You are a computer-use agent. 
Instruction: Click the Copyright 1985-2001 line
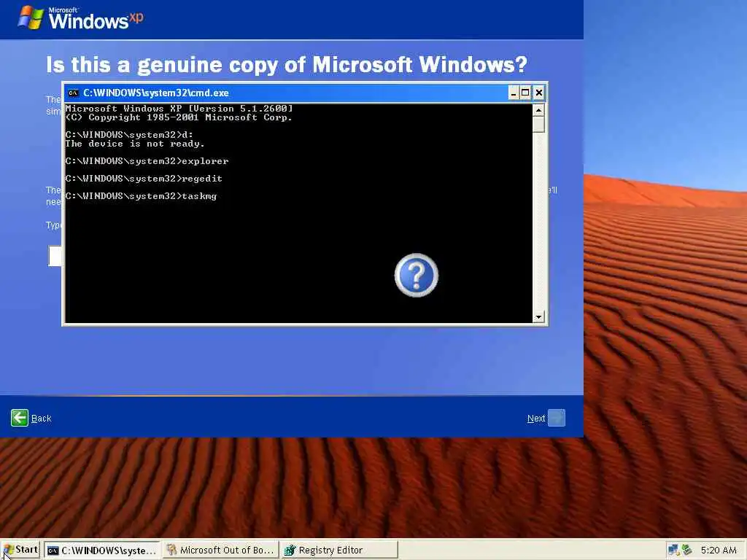click(x=179, y=117)
